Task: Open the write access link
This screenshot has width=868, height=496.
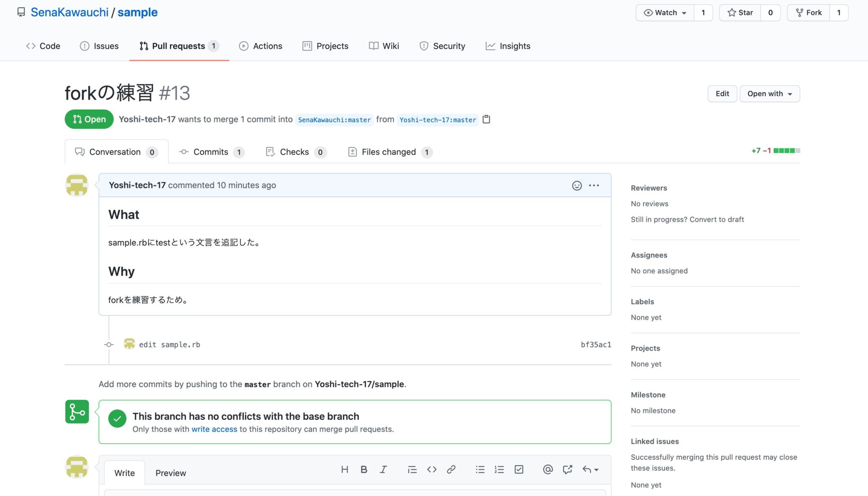Action: click(214, 429)
